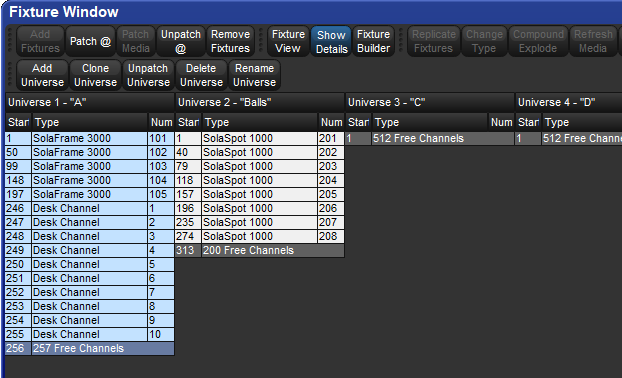The image size is (622, 378).
Task: Click the Refresh Media button
Action: coord(593,41)
